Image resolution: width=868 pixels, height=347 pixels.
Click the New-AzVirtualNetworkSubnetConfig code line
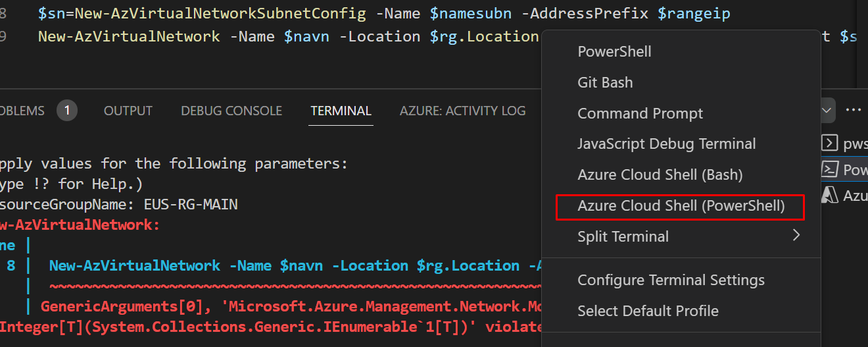click(384, 14)
